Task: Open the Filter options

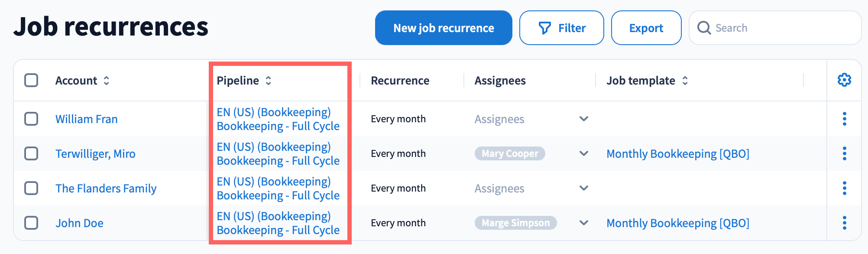Action: point(561,28)
